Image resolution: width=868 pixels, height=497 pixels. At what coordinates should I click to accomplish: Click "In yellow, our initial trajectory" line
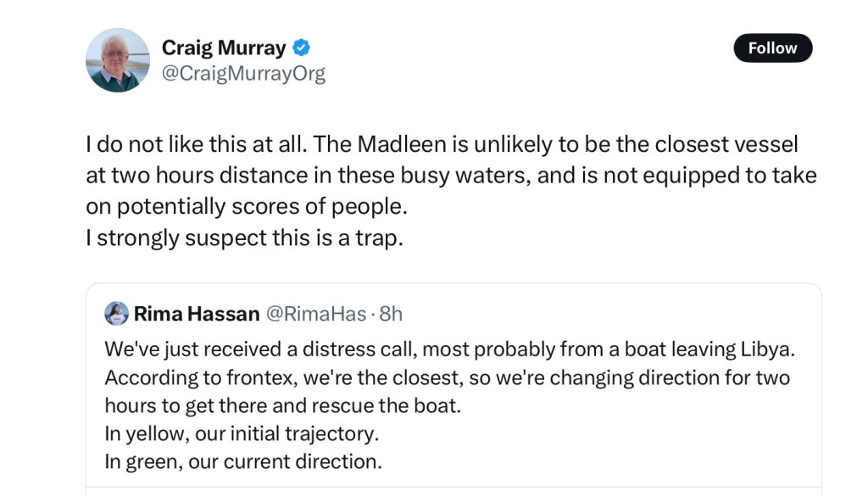click(242, 433)
